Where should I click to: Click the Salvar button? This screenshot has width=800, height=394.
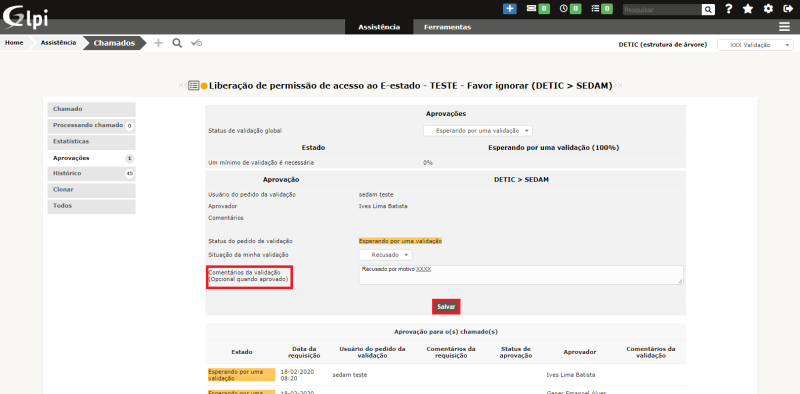click(x=446, y=307)
